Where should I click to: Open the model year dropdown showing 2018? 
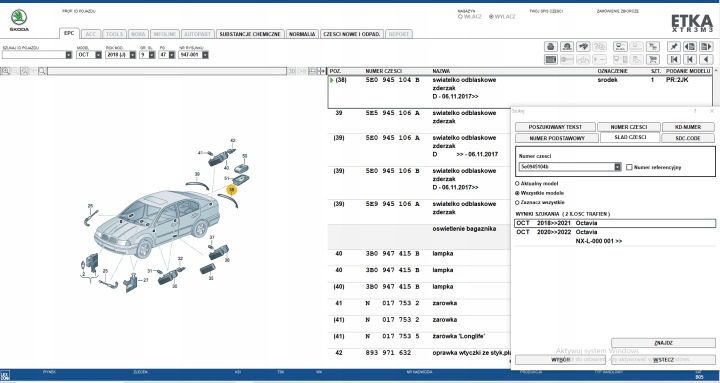[133, 55]
